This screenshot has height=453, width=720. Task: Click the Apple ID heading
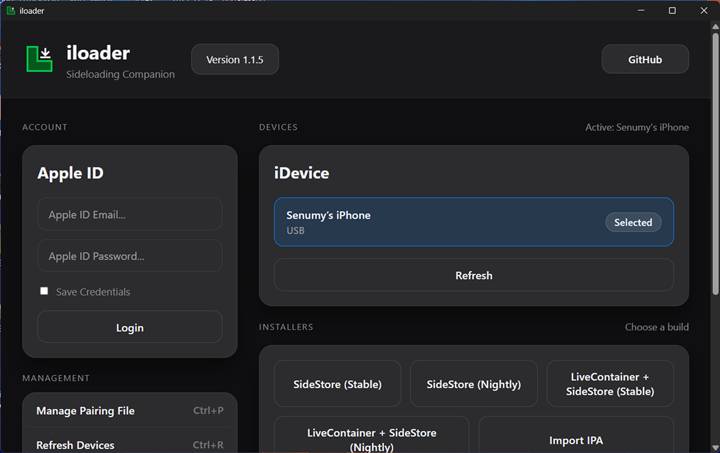(70, 173)
